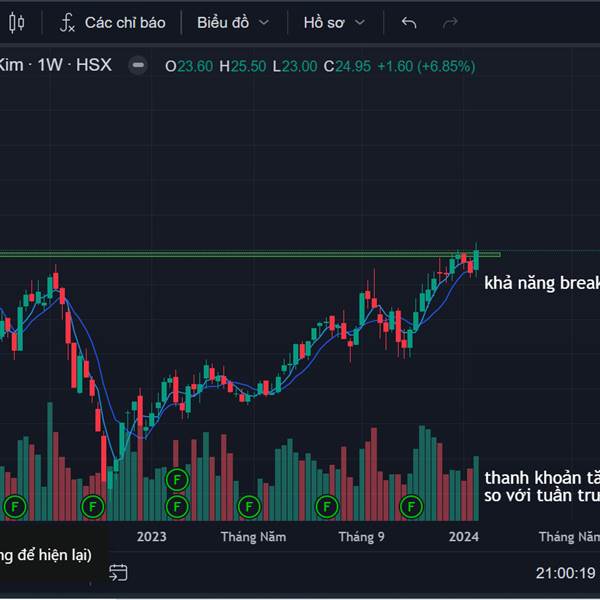This screenshot has width=600, height=600.
Task: Click the 2024 time axis label
Action: pyautogui.click(x=464, y=536)
